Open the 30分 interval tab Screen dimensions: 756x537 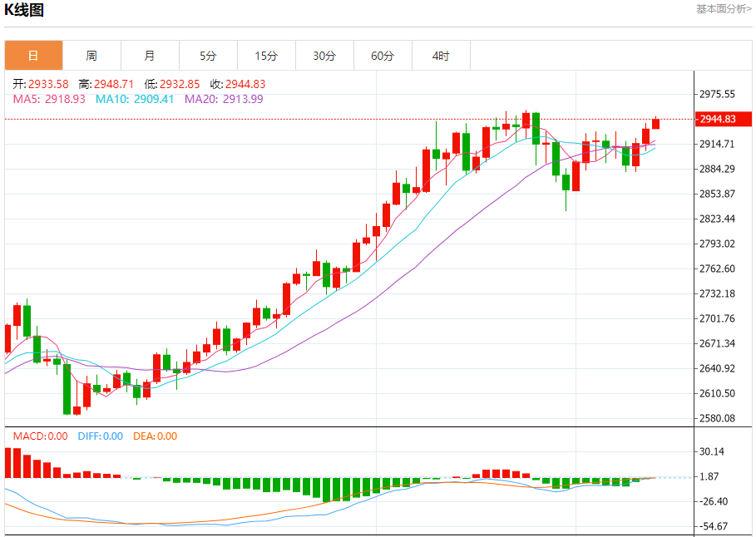[x=324, y=56]
